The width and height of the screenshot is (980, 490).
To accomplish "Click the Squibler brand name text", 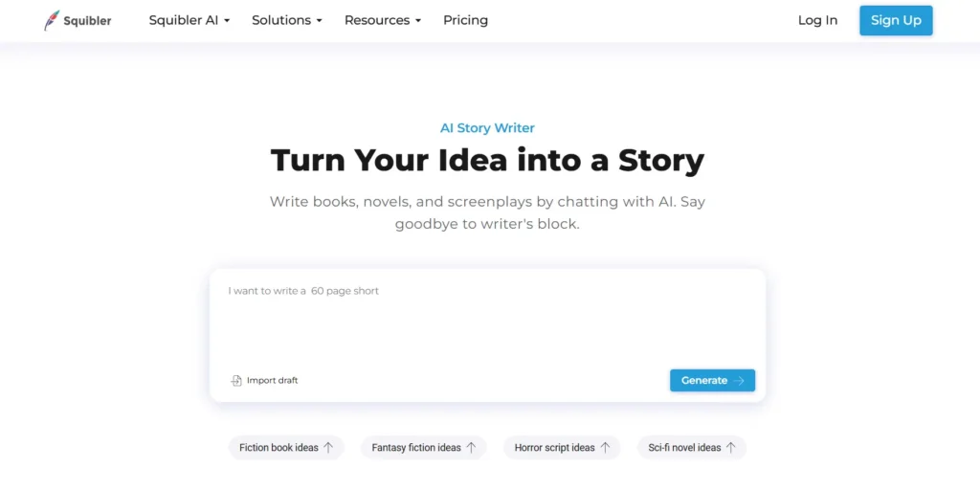I will [87, 21].
